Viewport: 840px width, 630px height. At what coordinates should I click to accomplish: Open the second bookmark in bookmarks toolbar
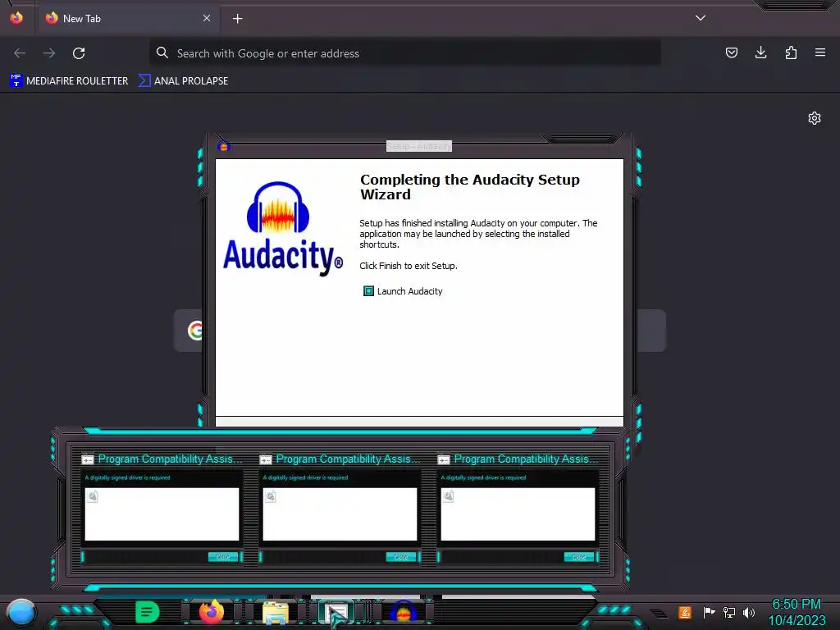coord(183,81)
